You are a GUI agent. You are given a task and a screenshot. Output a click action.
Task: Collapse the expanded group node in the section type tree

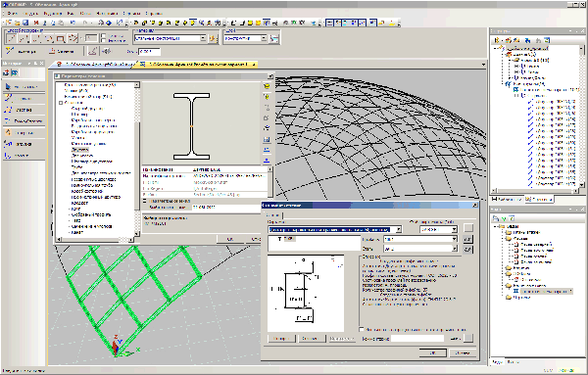click(x=61, y=103)
